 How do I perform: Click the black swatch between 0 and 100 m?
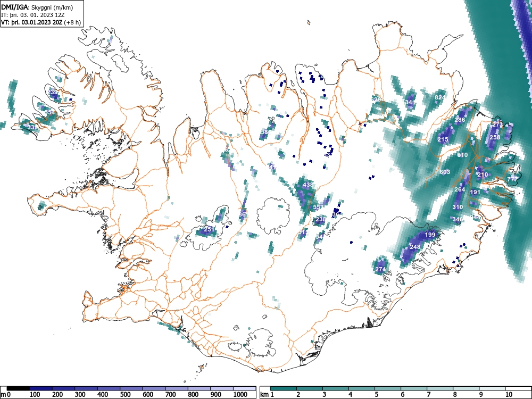pos(18,388)
